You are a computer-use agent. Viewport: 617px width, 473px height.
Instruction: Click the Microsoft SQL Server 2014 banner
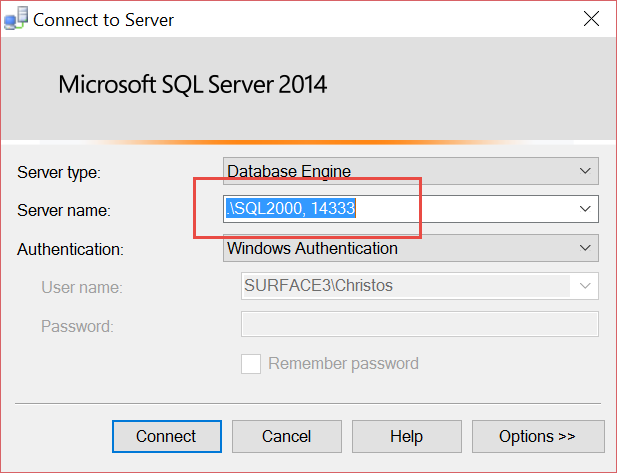(x=192, y=84)
